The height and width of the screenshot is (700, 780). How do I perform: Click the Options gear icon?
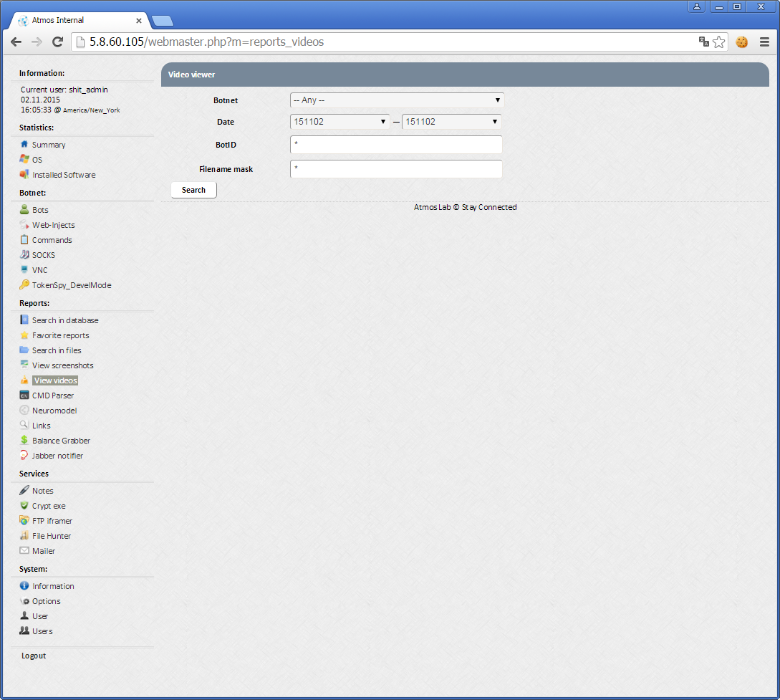(x=24, y=600)
